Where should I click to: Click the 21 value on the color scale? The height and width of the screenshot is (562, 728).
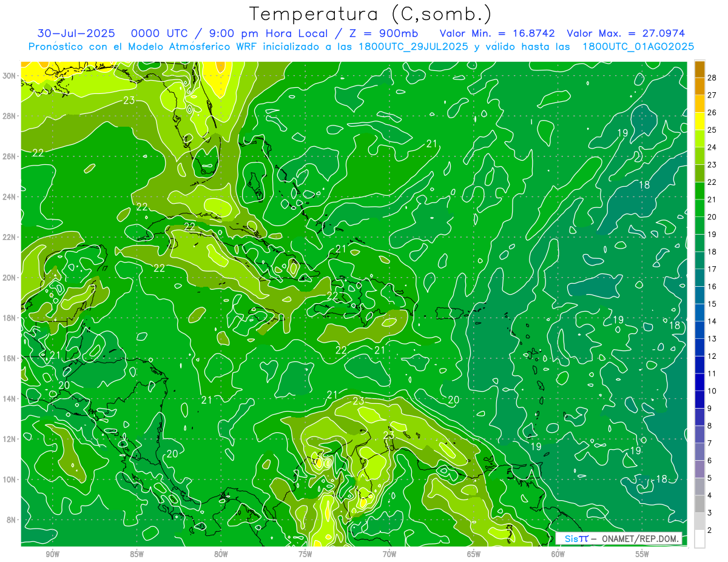[x=713, y=199]
